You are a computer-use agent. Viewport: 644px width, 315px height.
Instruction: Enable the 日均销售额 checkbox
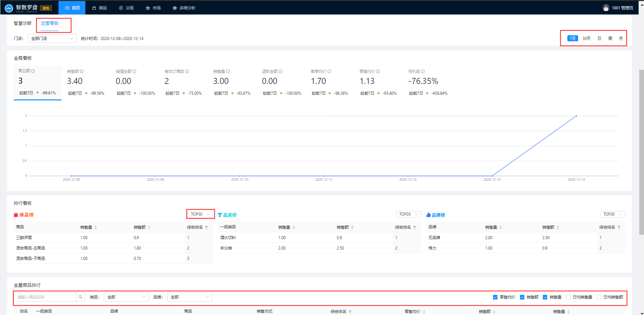[x=599, y=297]
